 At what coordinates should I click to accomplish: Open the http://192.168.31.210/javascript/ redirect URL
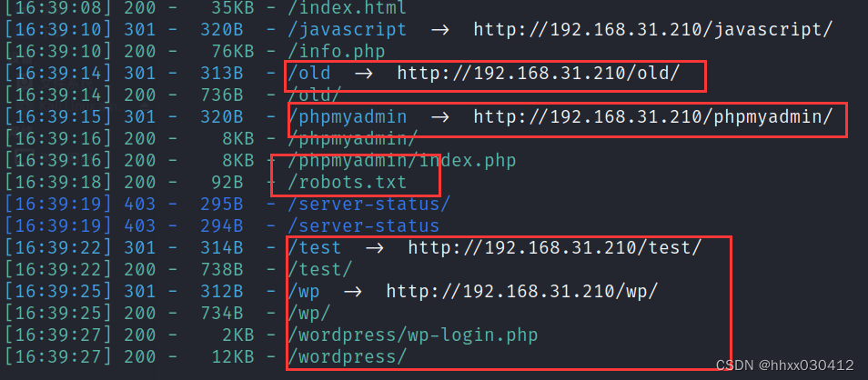point(652,30)
